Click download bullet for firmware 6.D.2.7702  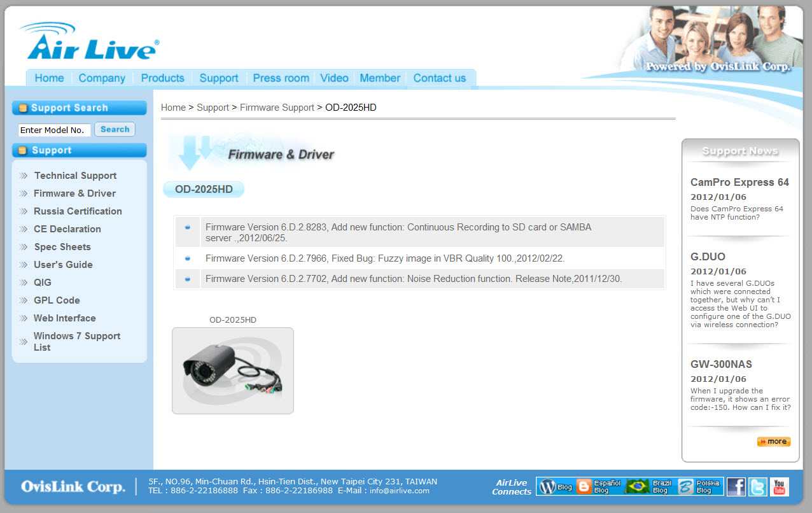click(188, 279)
